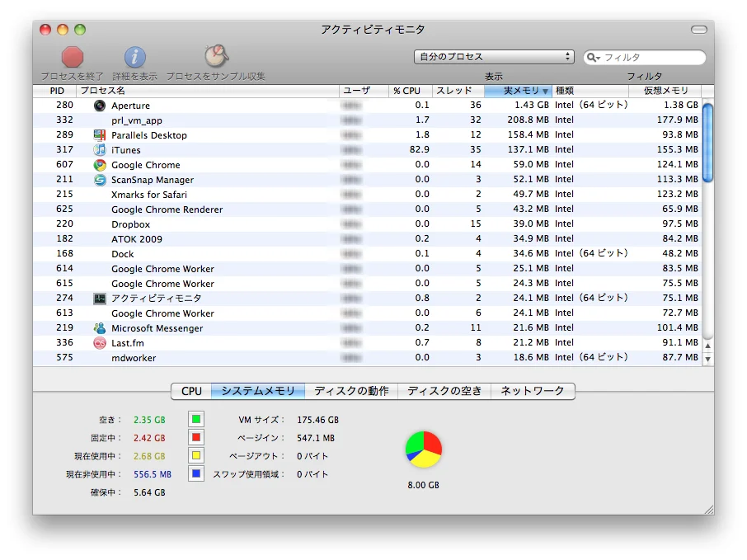The height and width of the screenshot is (560, 747).
Task: Open the 自分のプロセス process filter dropdown
Action: [494, 57]
